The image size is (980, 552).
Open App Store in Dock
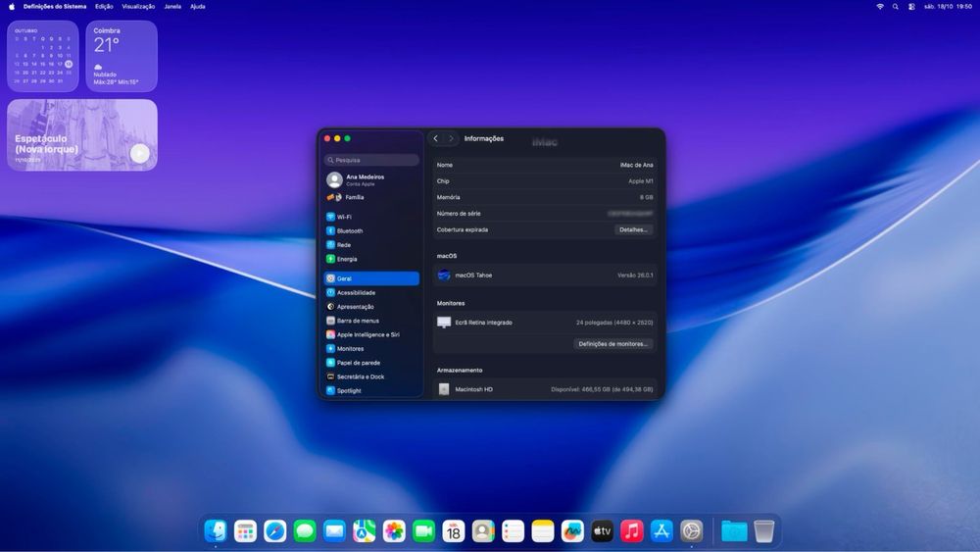(x=661, y=530)
